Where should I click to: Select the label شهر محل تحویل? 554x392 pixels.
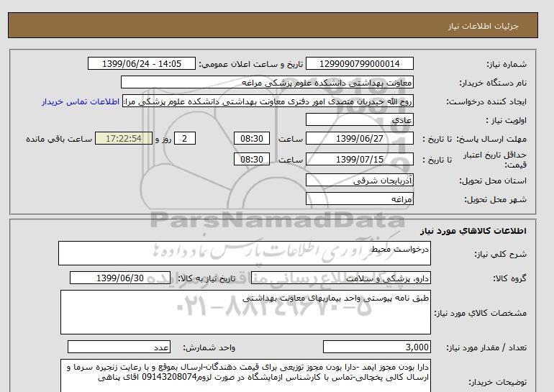click(495, 199)
